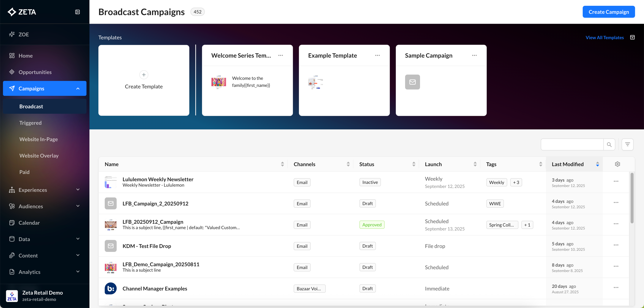Open the ZOE assistant
644x308 pixels.
click(24, 34)
